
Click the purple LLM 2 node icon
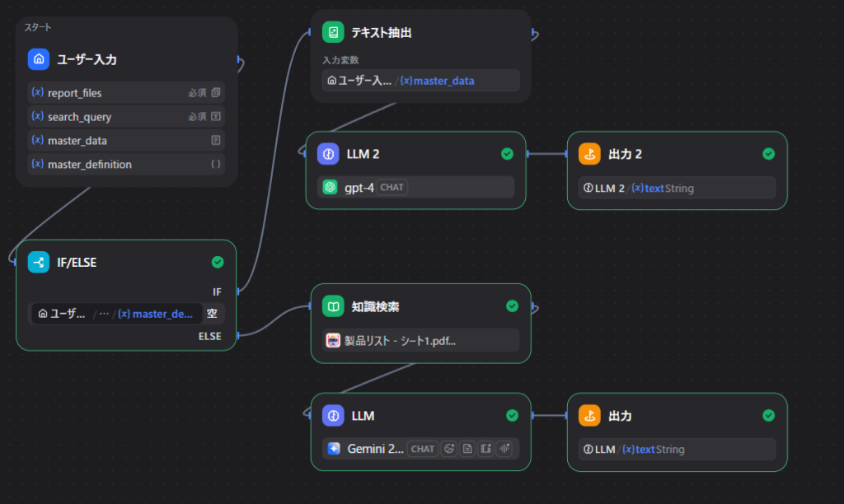pyautogui.click(x=328, y=154)
